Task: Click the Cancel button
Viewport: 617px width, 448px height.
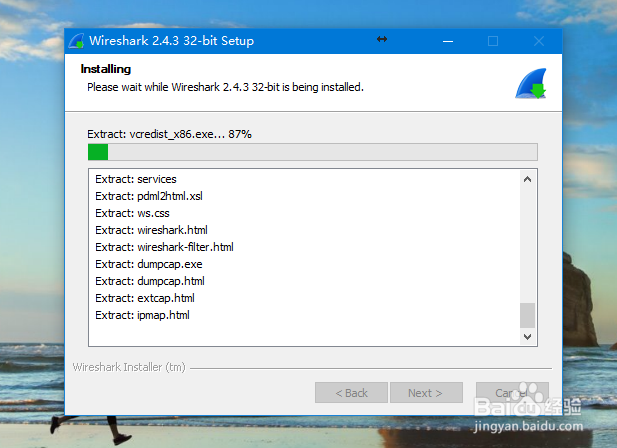Action: coord(512,393)
